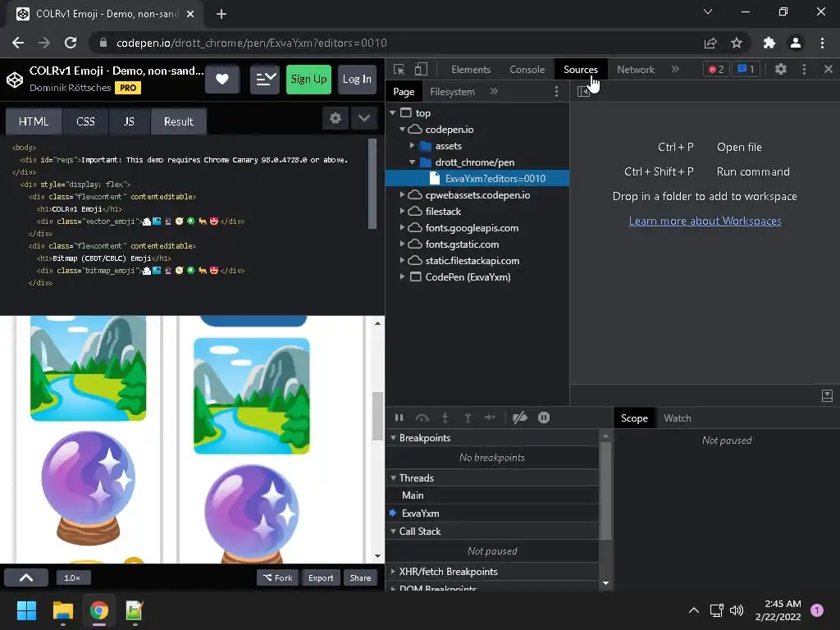Click the Step debugger arrow icon
The width and height of the screenshot is (840, 630).
tap(490, 418)
